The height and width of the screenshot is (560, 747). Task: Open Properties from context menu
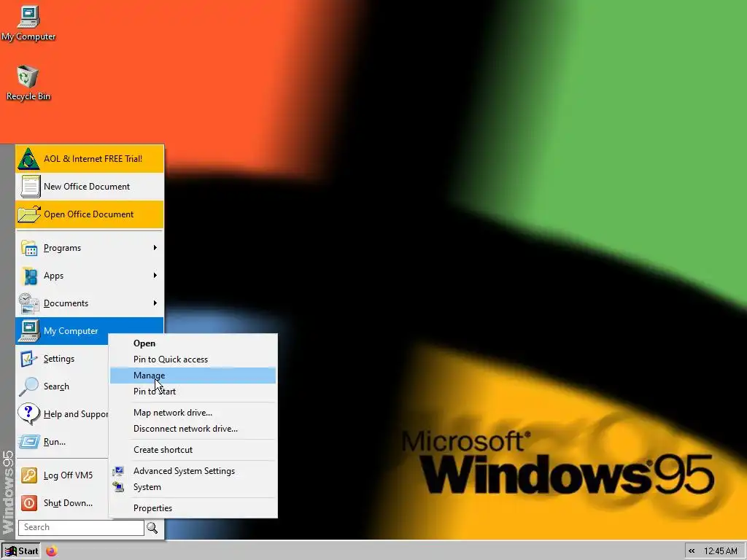(193, 508)
